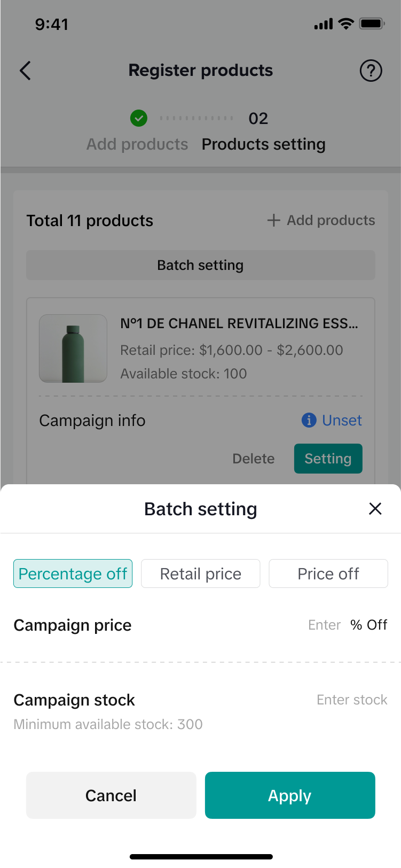The image size is (401, 868).
Task: Open the help question mark icon
Action: pyautogui.click(x=371, y=71)
